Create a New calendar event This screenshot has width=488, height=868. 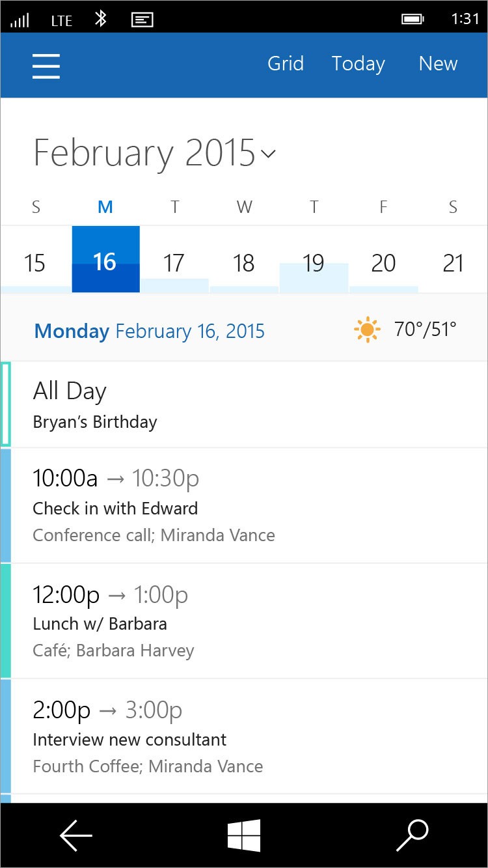[438, 64]
